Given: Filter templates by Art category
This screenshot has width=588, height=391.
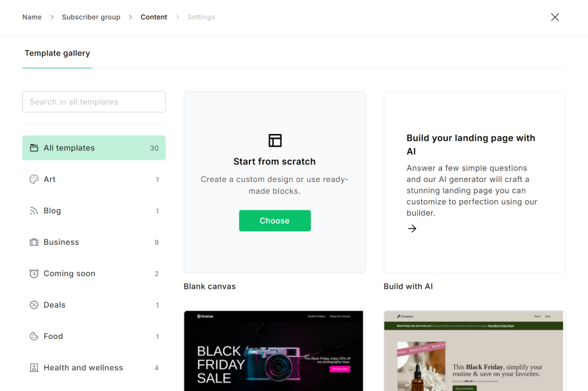Looking at the screenshot, I should [x=94, y=179].
